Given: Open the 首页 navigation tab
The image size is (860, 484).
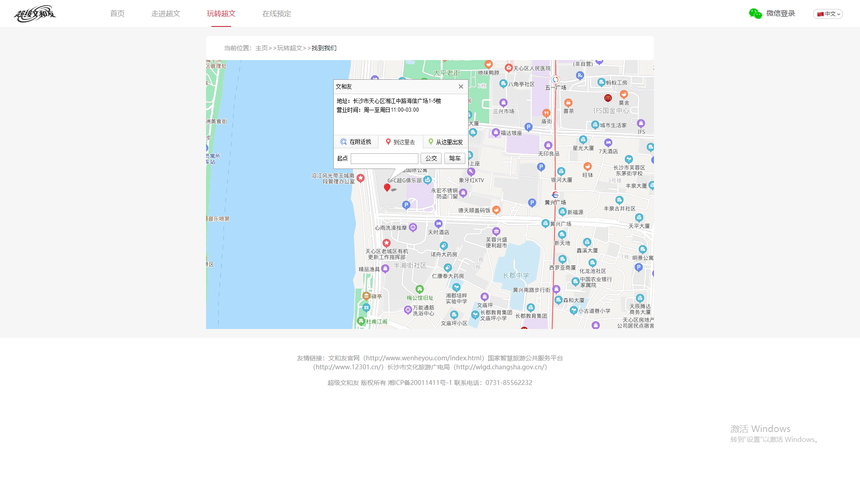Looking at the screenshot, I should (x=117, y=14).
